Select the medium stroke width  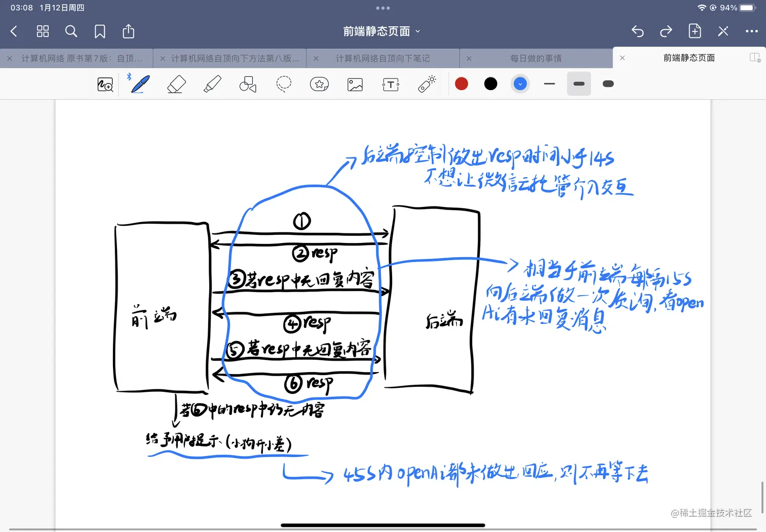point(579,84)
